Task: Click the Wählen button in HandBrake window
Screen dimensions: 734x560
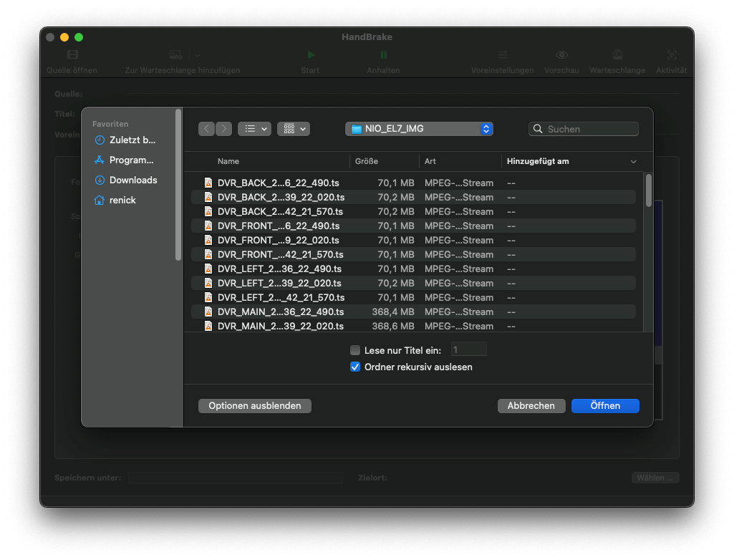Action: pos(655,478)
